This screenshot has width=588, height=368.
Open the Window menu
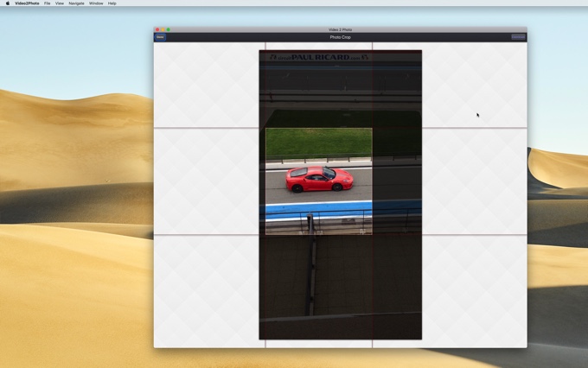[x=96, y=3]
